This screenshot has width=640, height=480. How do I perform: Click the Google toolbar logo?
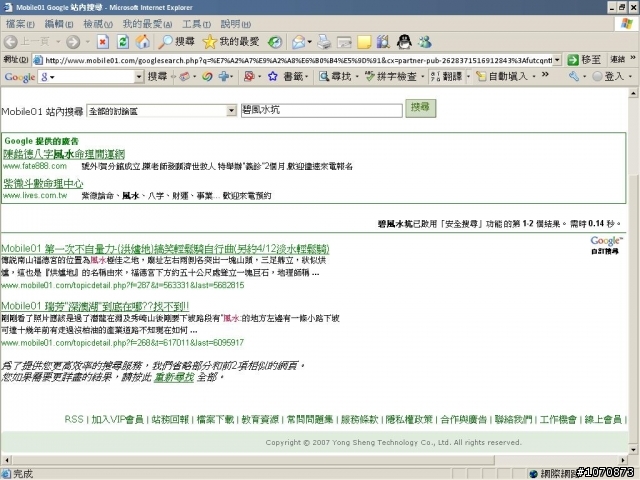tap(20, 77)
